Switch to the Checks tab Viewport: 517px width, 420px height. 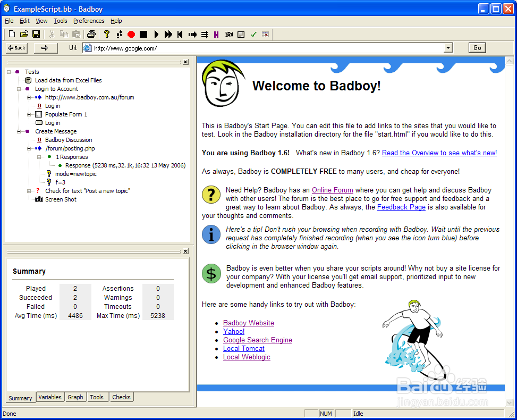121,397
